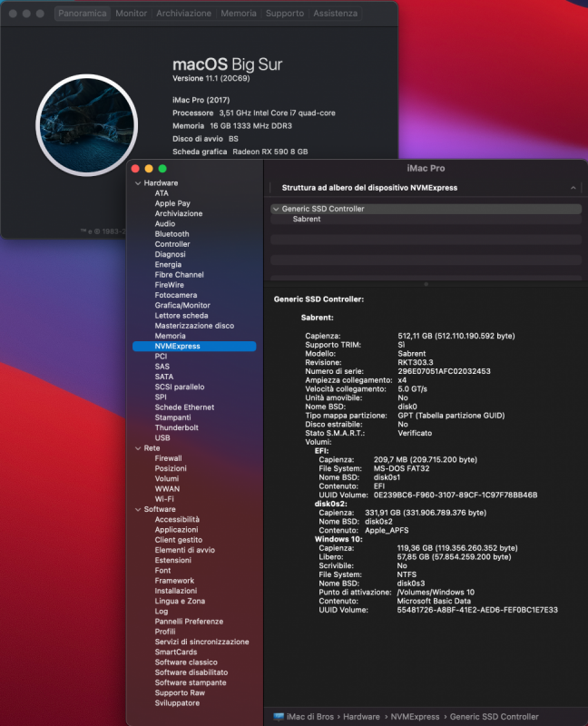
Task: Select Lettore scheda entry
Action: (181, 315)
